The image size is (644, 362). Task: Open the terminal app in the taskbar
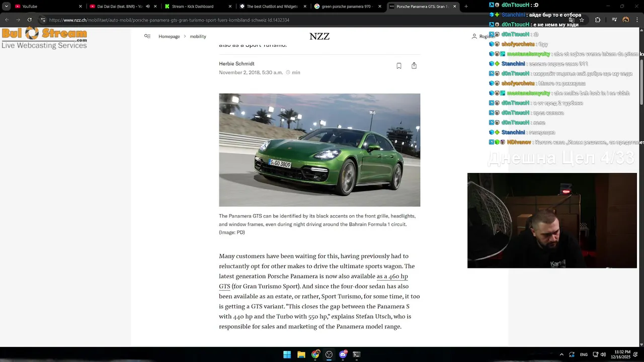click(357, 354)
